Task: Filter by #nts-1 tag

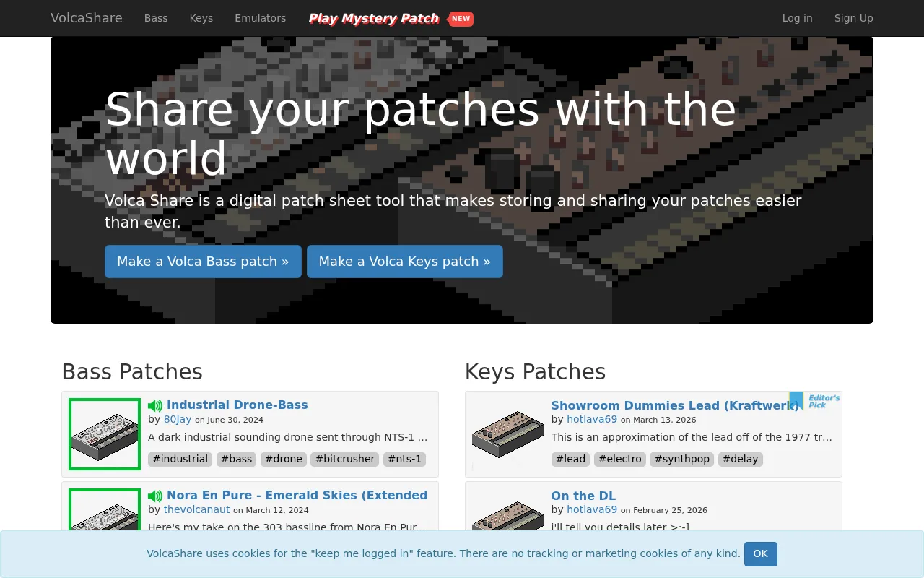Action: pyautogui.click(x=404, y=459)
